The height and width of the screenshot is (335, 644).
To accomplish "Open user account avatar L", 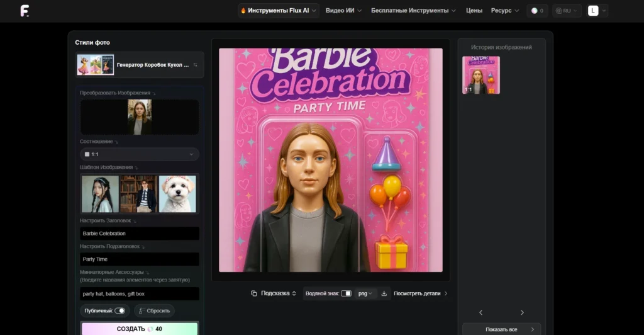I will pyautogui.click(x=592, y=11).
